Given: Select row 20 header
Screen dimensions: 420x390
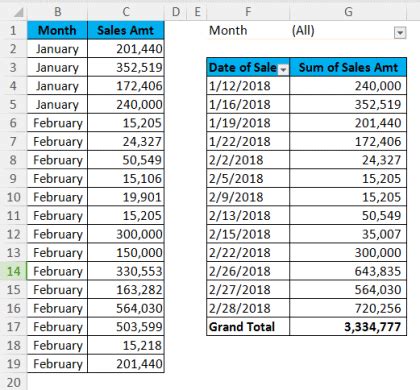Looking at the screenshot, I should [13, 382].
